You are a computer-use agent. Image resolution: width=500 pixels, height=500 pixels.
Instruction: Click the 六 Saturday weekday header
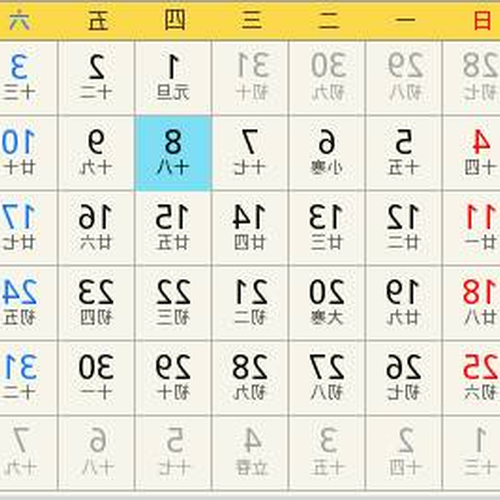click(x=19, y=21)
